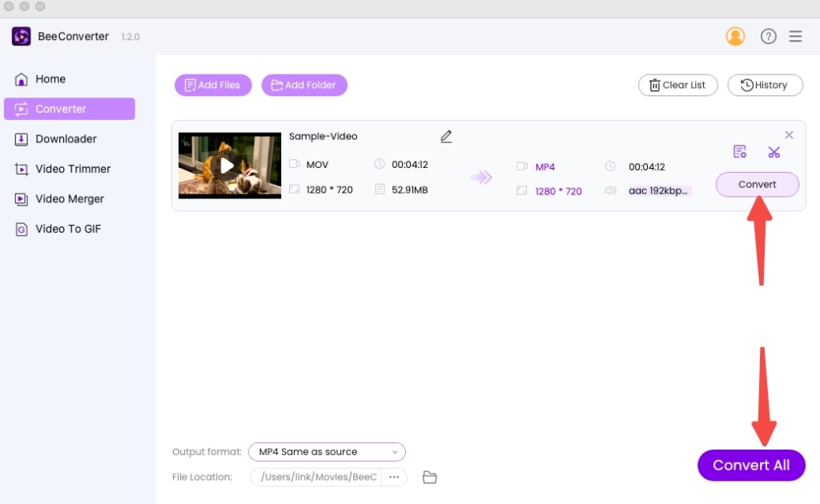Play the Sample-Video preview thumbnail
Viewport: 820px width, 504px height.
pyautogui.click(x=230, y=165)
